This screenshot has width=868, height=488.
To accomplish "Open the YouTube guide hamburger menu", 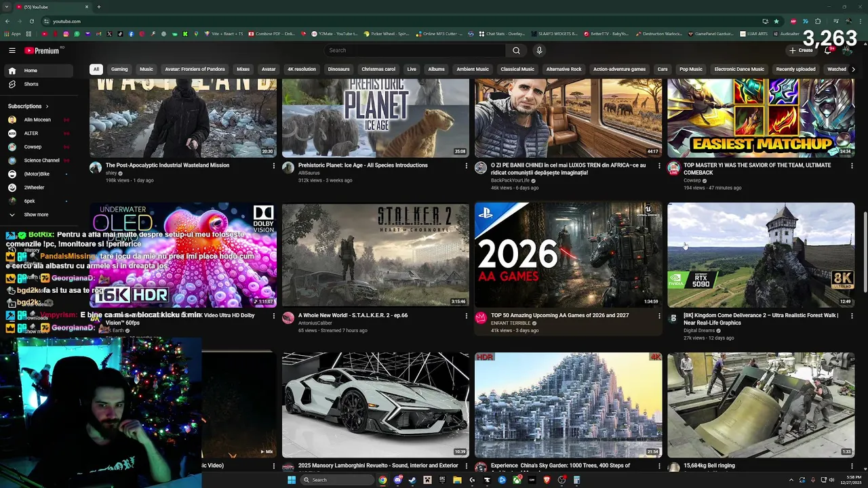I will tap(12, 50).
